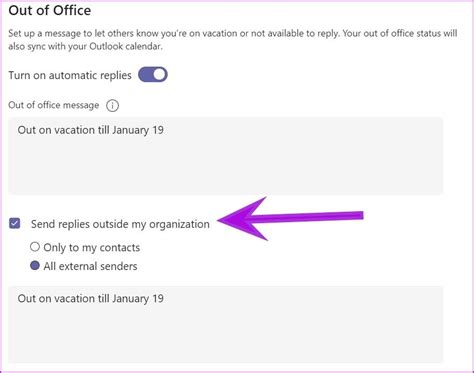The image size is (474, 373).
Task: Click the vacation message text in the first box
Action: [x=91, y=130]
